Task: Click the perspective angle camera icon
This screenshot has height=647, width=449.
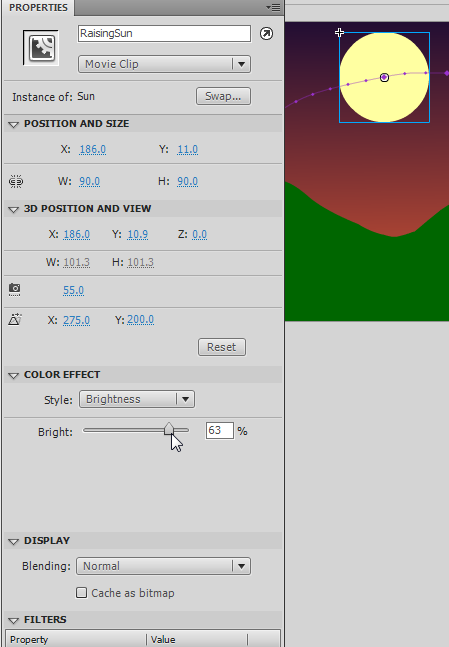Action: click(14, 289)
